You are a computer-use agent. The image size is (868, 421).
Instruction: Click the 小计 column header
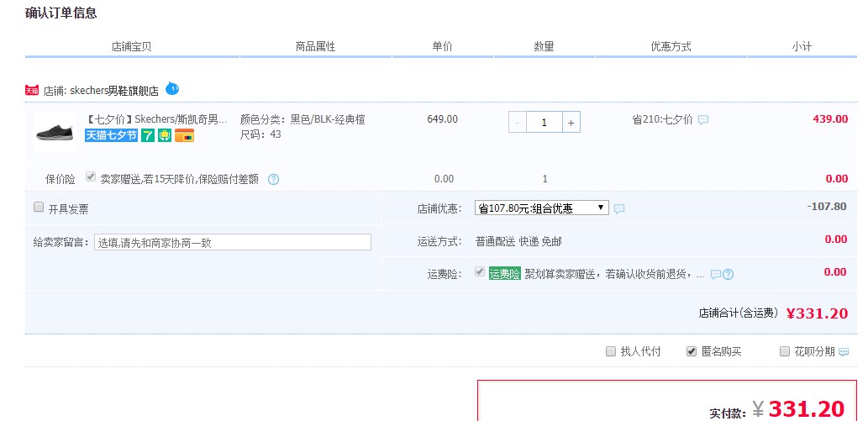802,46
